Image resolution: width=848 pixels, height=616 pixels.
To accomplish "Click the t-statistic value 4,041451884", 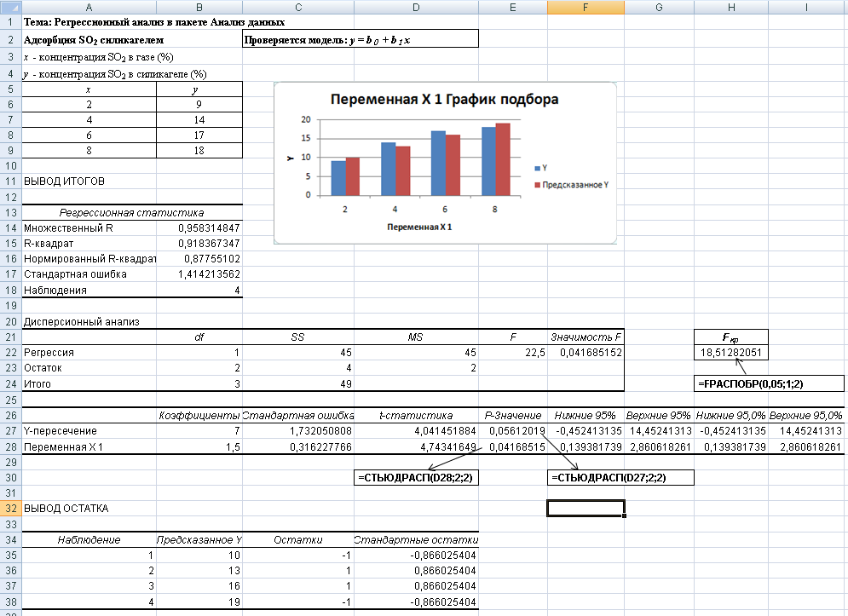I will coord(416,431).
